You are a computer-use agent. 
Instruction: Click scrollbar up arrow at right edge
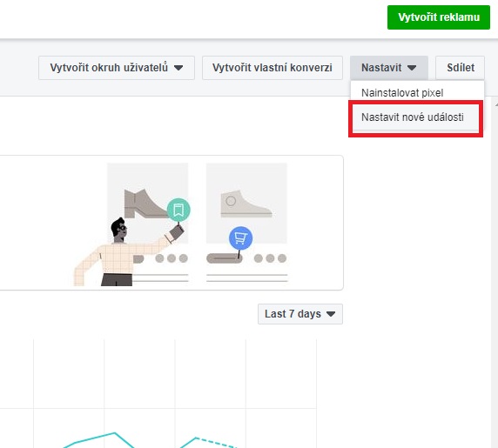[x=496, y=104]
